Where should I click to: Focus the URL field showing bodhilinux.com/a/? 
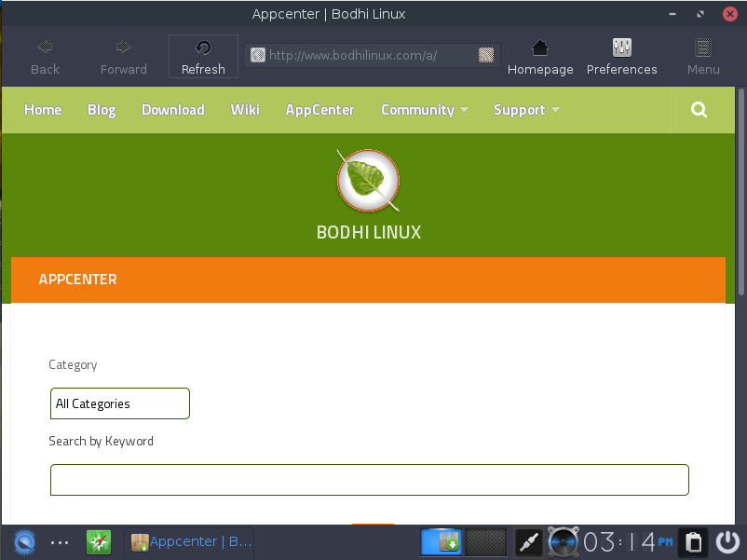(372, 55)
